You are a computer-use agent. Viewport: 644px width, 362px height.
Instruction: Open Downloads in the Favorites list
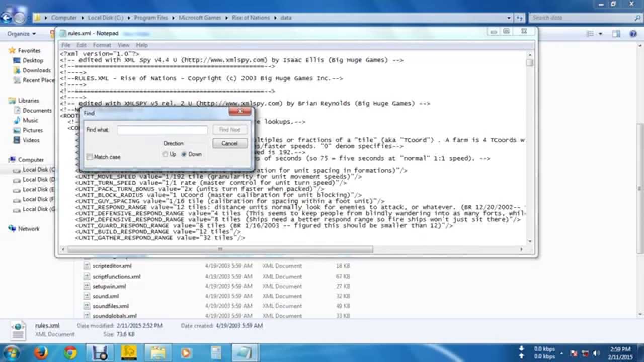pyautogui.click(x=37, y=71)
